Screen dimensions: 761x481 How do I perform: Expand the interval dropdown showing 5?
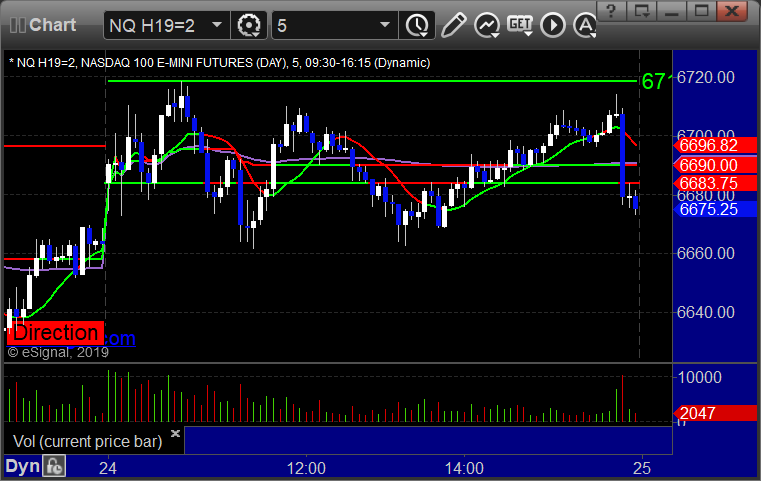(384, 25)
